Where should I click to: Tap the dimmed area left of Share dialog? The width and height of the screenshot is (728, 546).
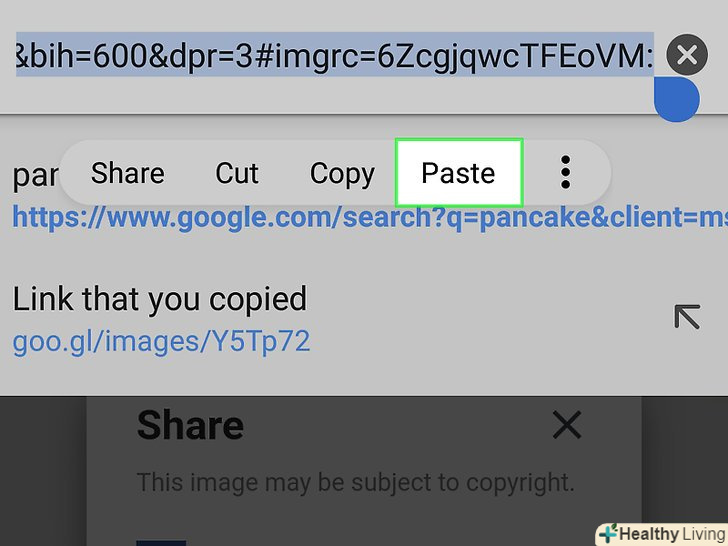point(43,471)
